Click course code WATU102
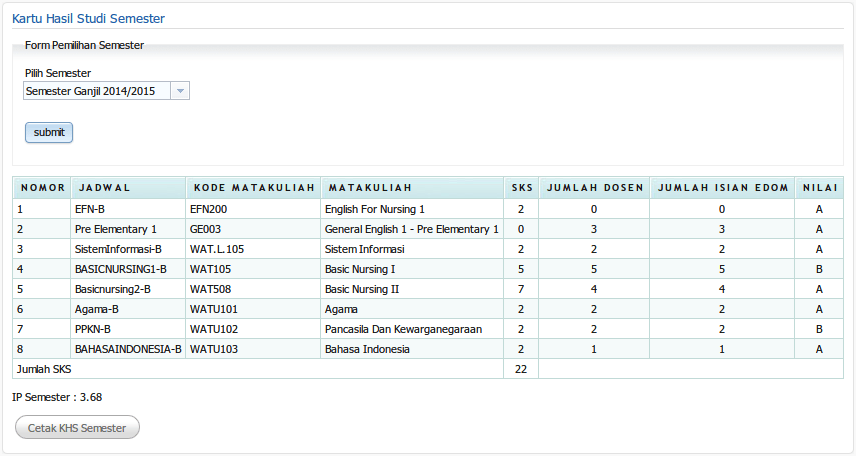The width and height of the screenshot is (856, 456). pos(213,329)
